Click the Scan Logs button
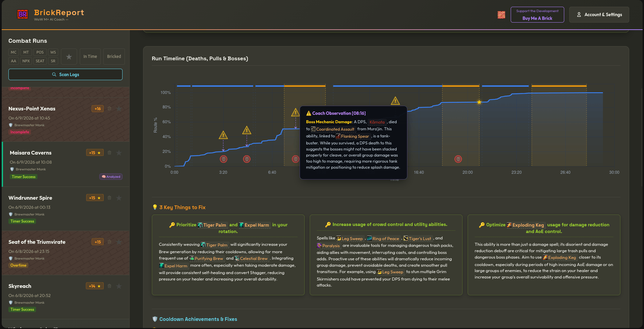644x329 pixels. 65,74
